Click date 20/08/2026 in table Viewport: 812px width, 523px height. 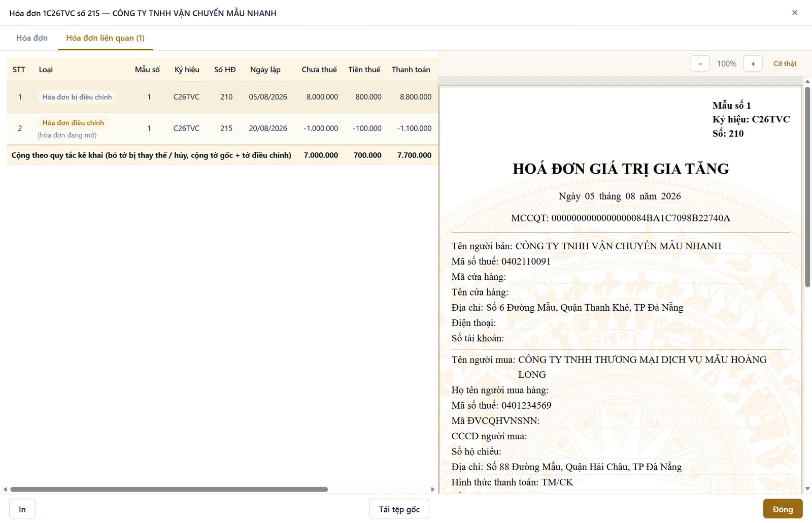(x=268, y=128)
